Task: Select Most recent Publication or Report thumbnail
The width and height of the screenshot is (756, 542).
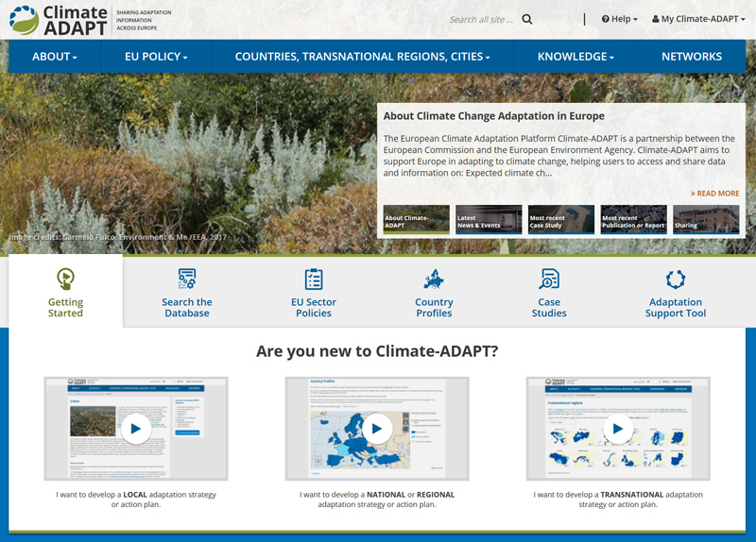Action: tap(633, 220)
